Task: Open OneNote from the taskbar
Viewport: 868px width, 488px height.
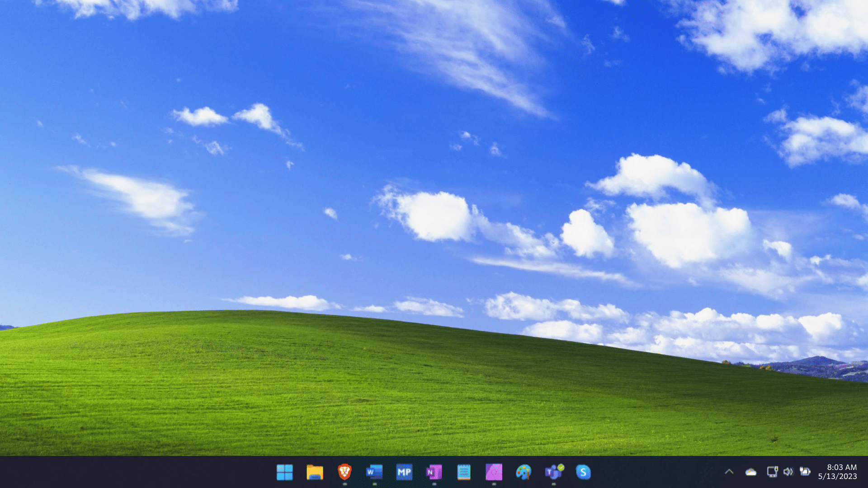Action: pos(434,472)
